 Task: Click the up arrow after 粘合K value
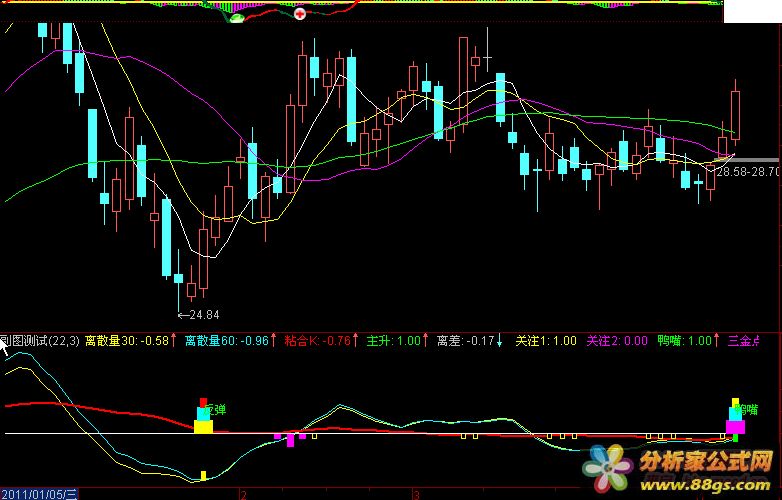(355, 341)
